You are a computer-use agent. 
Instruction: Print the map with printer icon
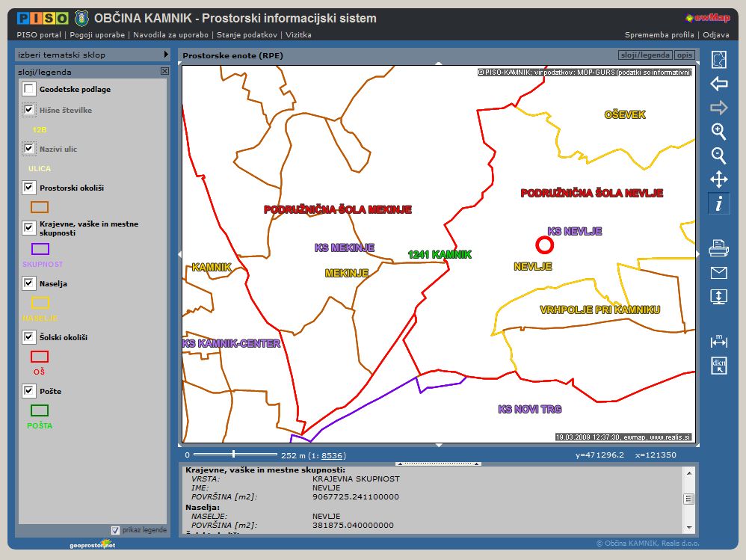[x=718, y=248]
